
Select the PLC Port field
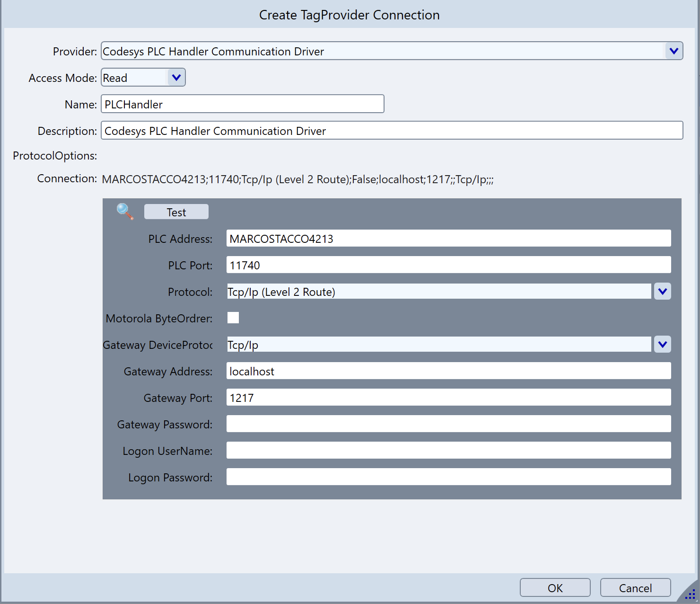448,265
